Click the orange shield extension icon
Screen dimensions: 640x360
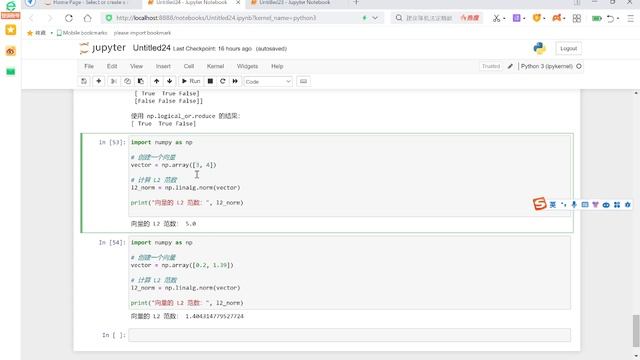coord(537,18)
